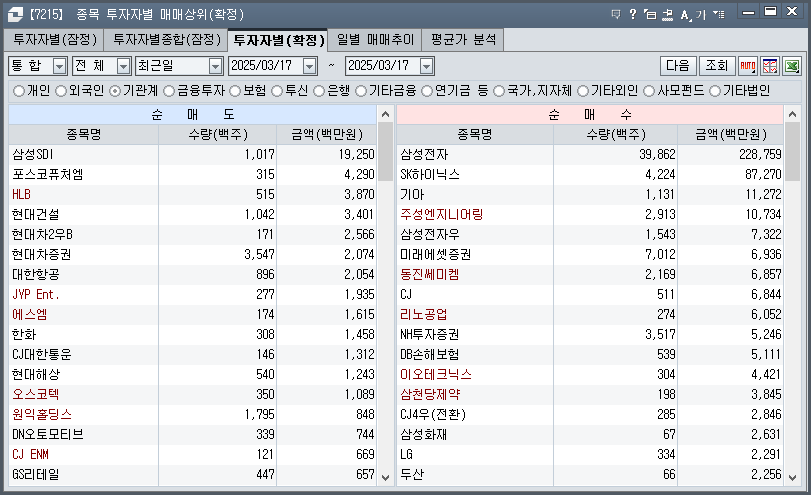Open the chart grid icon
The height and width of the screenshot is (495, 811).
point(770,66)
